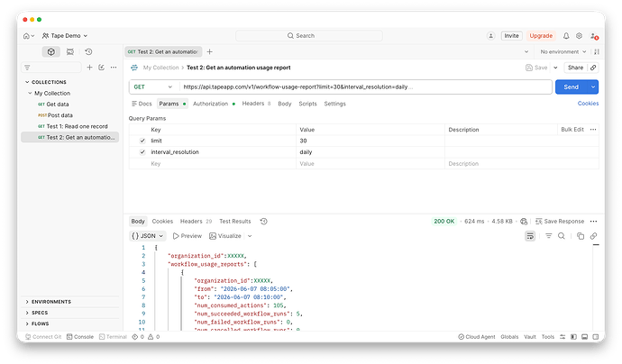
Task: Click the sliders icon in status bar
Action: [x=563, y=337]
